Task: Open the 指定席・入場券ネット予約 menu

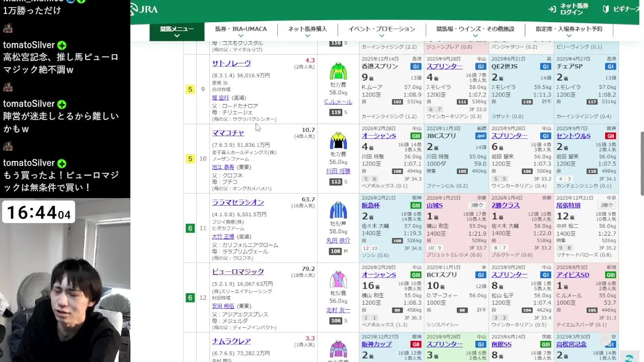Action: pos(569,31)
